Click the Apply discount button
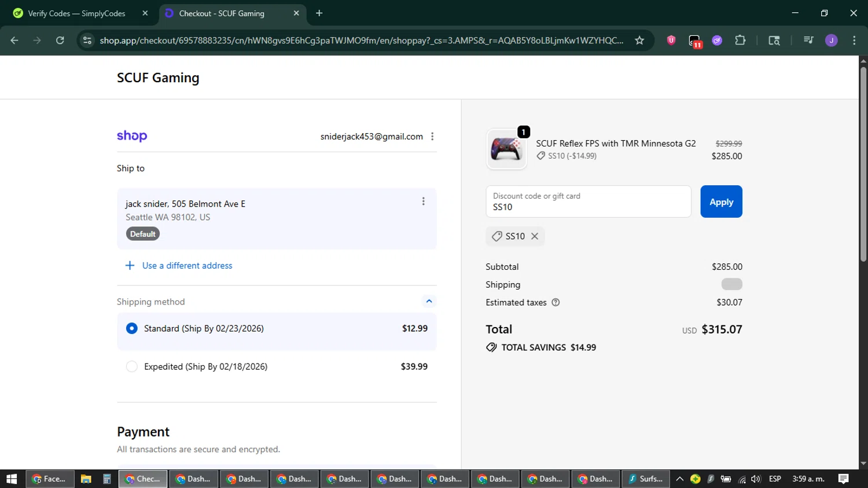868x488 pixels. coord(721,201)
